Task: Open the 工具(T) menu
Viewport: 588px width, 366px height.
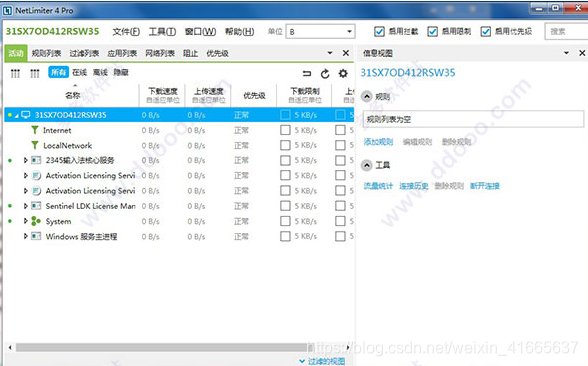Action: pos(162,32)
